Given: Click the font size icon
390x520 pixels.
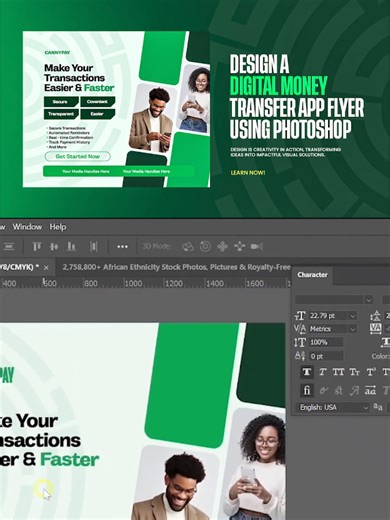Looking at the screenshot, I should point(300,316).
